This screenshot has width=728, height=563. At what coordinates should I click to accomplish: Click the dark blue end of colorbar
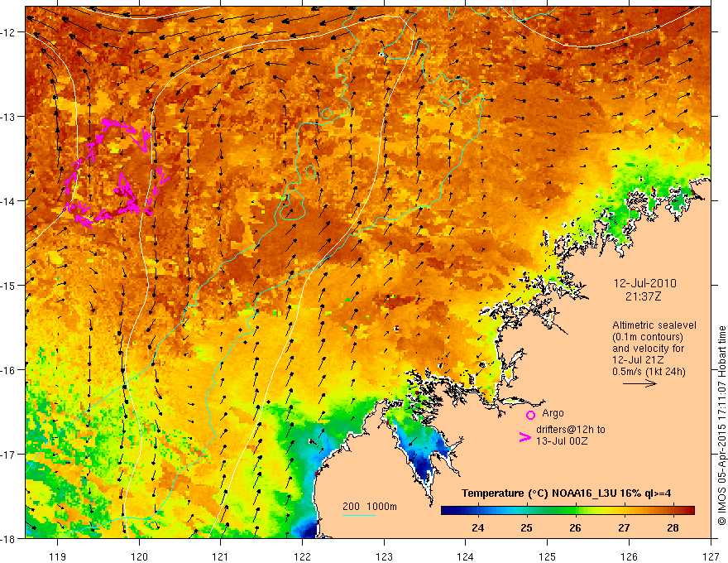coord(450,511)
